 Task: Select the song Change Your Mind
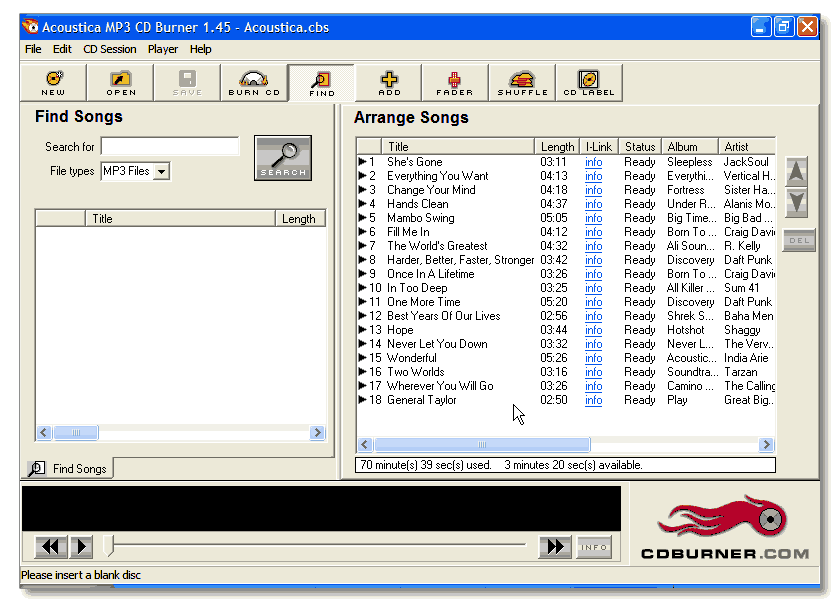(x=431, y=190)
